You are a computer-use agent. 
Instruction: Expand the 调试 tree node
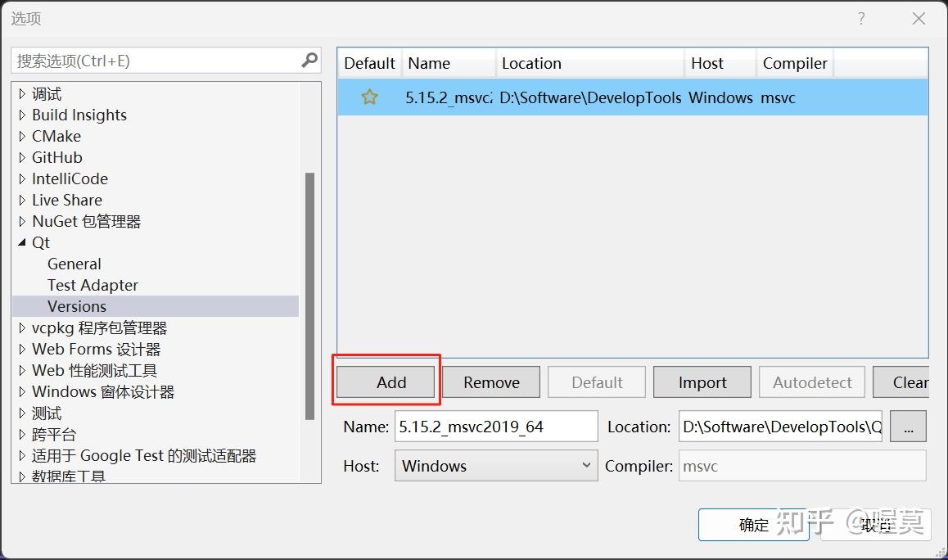(x=21, y=93)
